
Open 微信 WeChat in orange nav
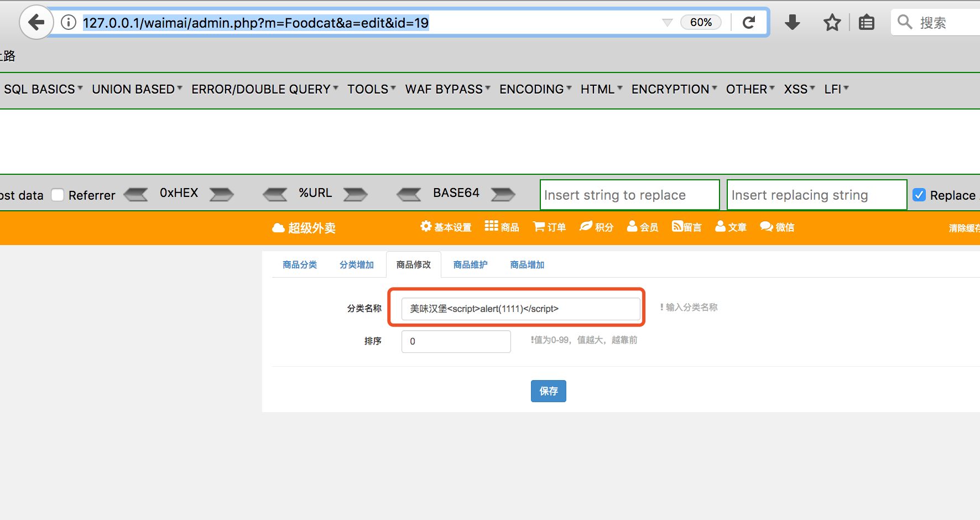coord(777,227)
